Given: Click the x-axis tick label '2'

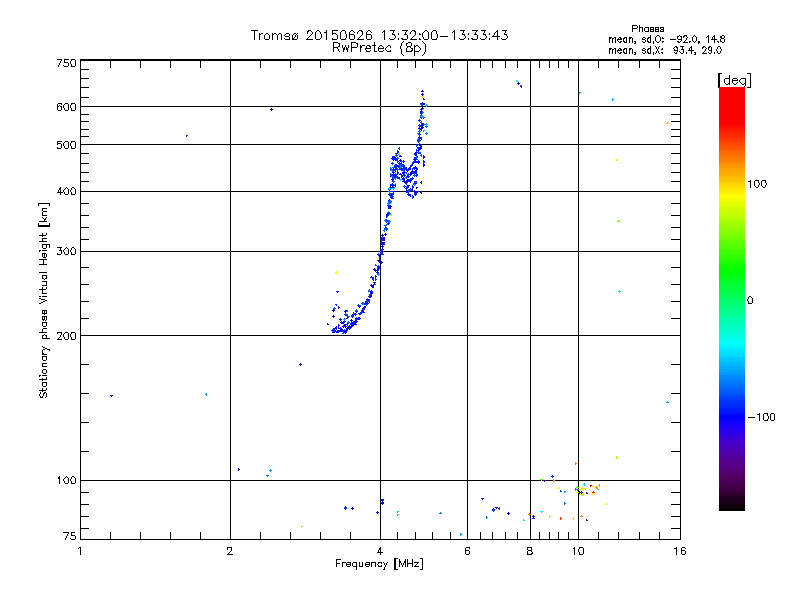Looking at the screenshot, I should [230, 551].
